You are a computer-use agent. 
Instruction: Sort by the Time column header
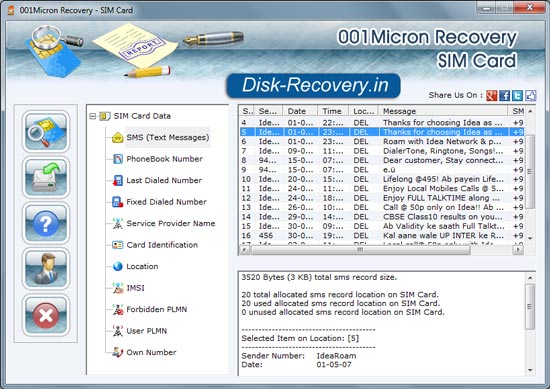pos(333,111)
